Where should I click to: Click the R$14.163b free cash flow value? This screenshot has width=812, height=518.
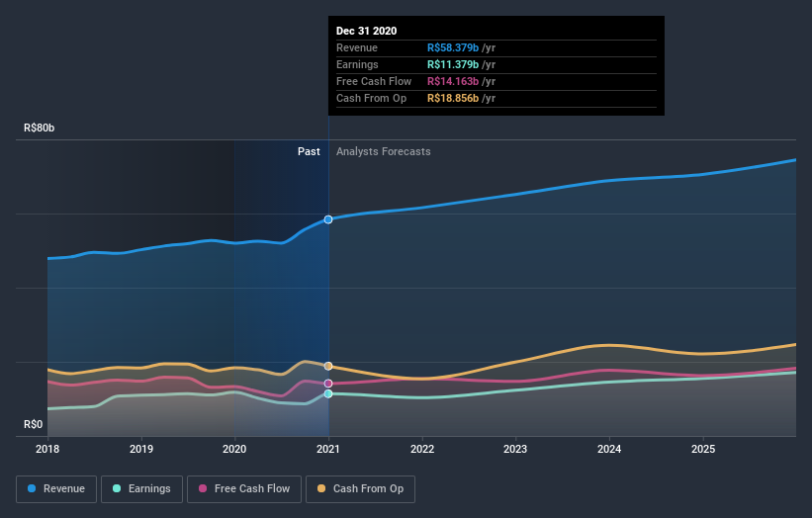(x=453, y=81)
